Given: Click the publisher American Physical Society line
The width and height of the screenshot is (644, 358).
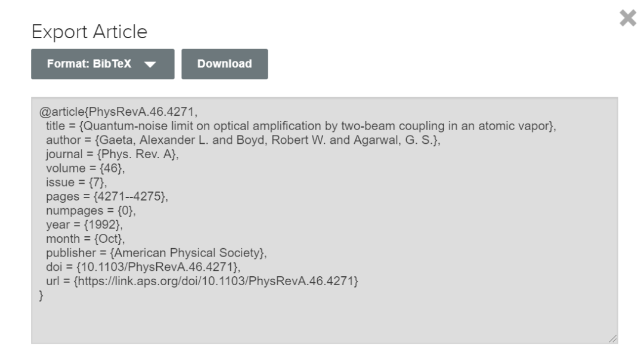Looking at the screenshot, I should tap(156, 253).
